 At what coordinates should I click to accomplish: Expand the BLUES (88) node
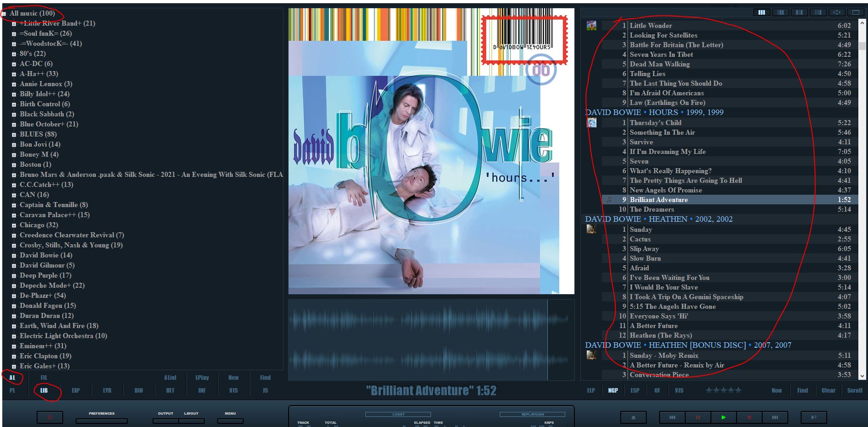click(14, 135)
